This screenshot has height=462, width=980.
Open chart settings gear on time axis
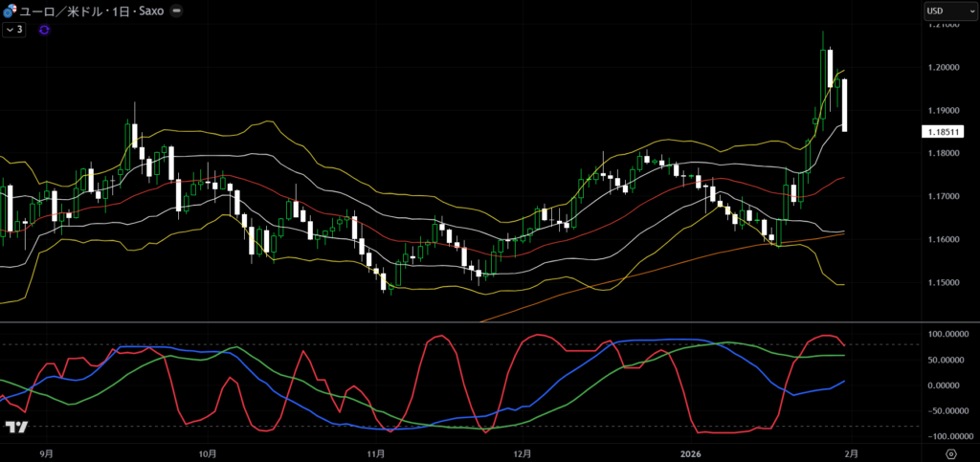(x=950, y=452)
